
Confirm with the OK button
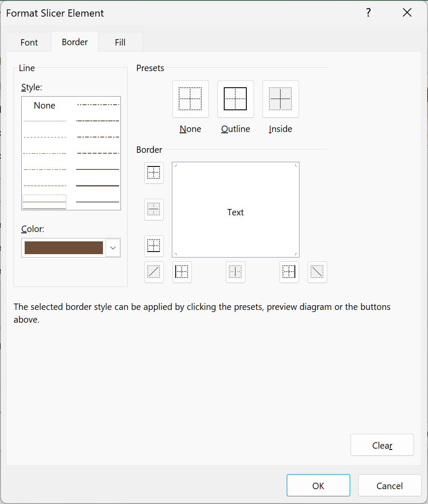[318, 485]
